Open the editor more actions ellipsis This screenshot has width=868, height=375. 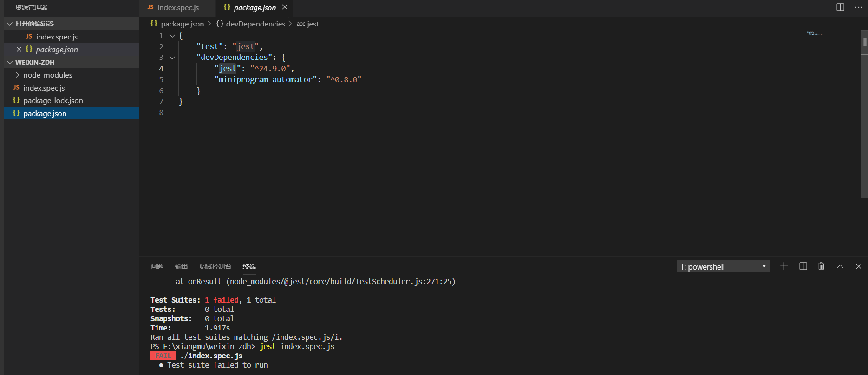(858, 7)
